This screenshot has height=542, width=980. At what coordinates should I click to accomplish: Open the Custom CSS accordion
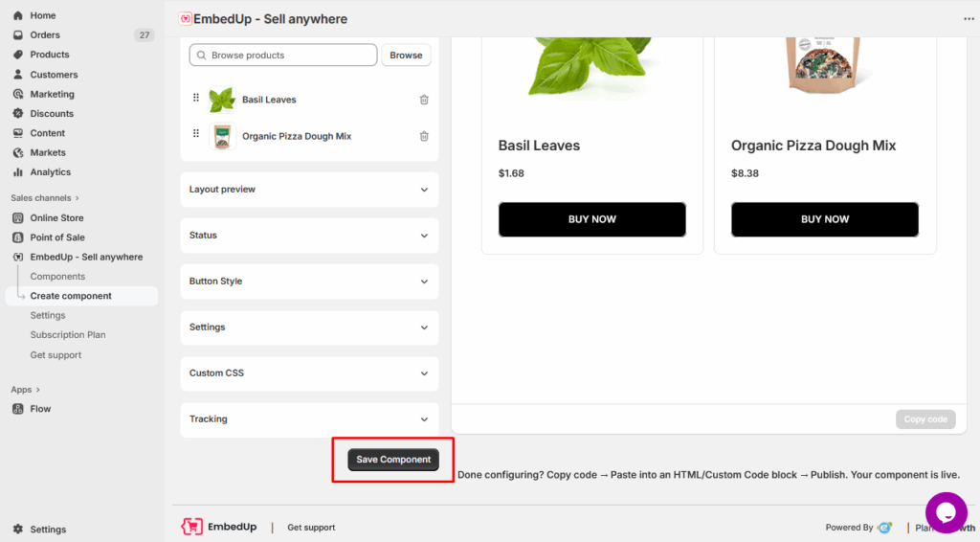click(x=309, y=373)
